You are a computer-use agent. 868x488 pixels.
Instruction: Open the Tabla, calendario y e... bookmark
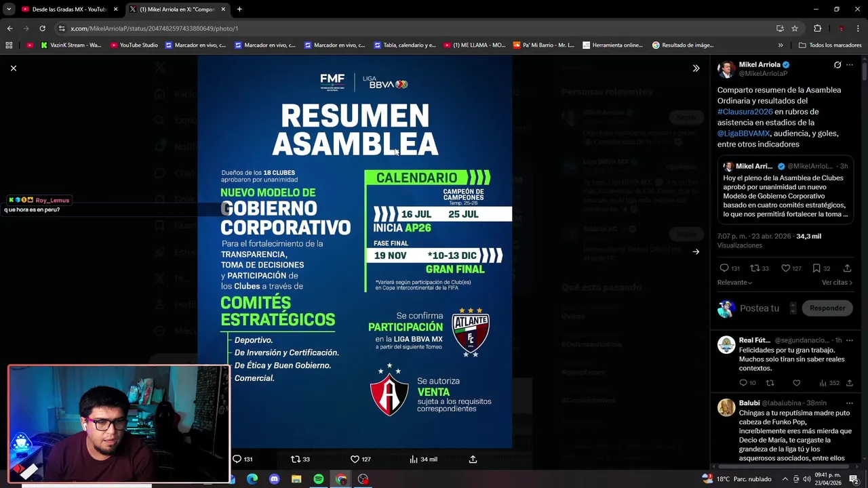click(404, 45)
